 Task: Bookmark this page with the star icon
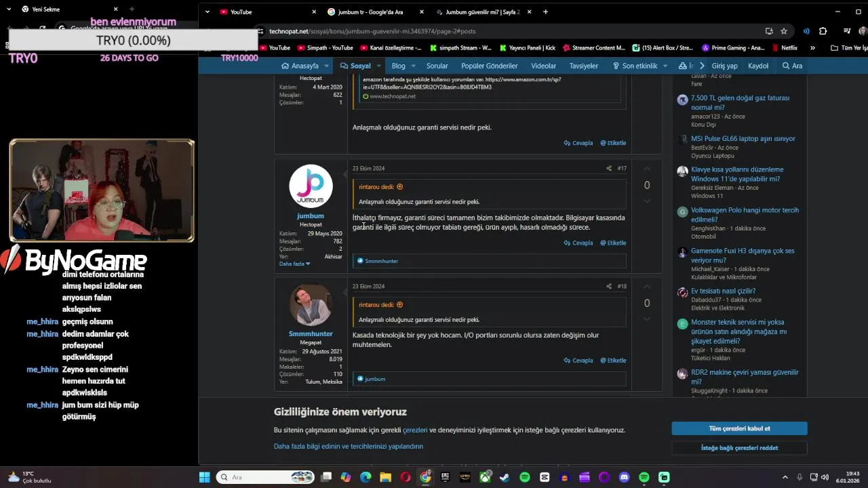(784, 31)
